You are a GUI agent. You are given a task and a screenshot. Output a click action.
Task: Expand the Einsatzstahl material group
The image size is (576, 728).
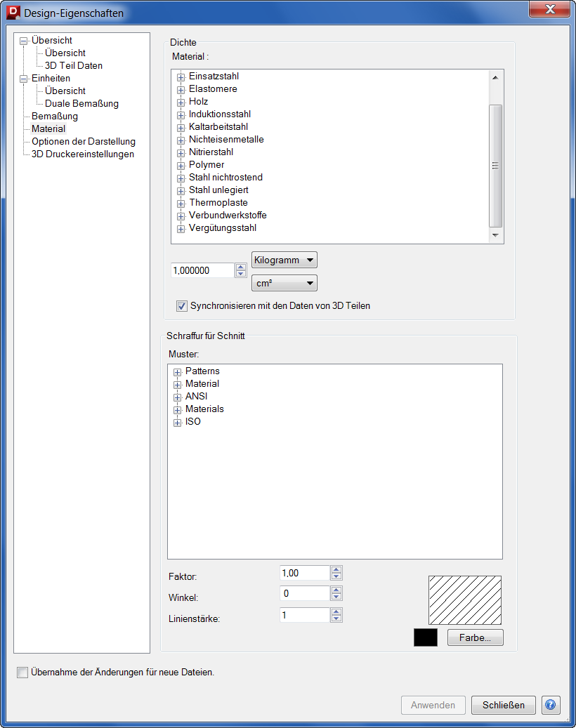click(x=181, y=77)
